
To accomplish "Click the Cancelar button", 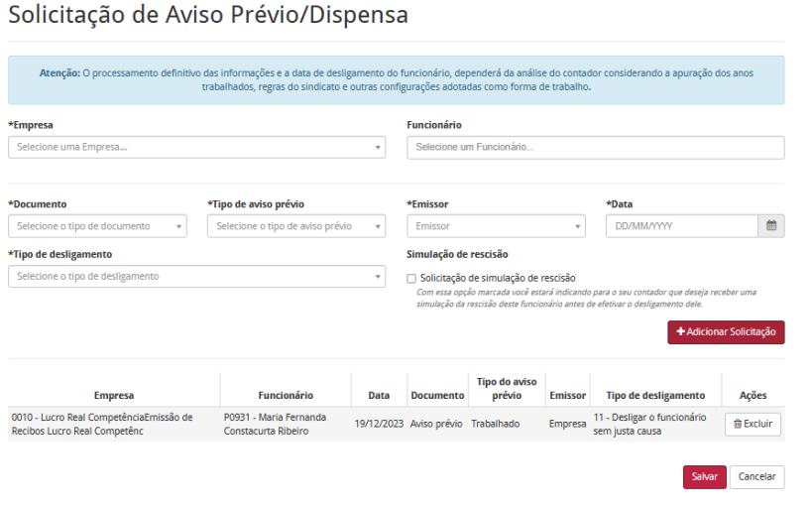I will pyautogui.click(x=756, y=477).
